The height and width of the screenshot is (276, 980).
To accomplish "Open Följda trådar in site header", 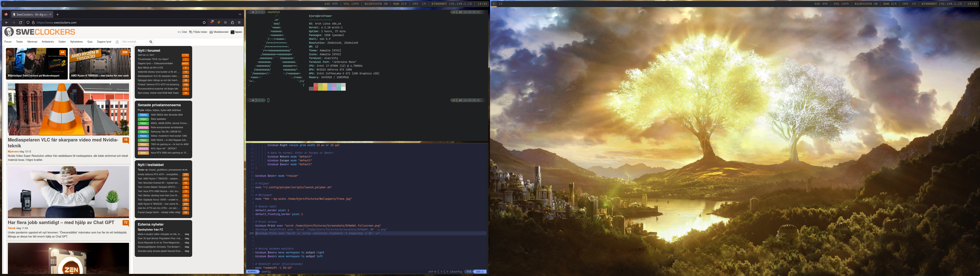I will (198, 32).
